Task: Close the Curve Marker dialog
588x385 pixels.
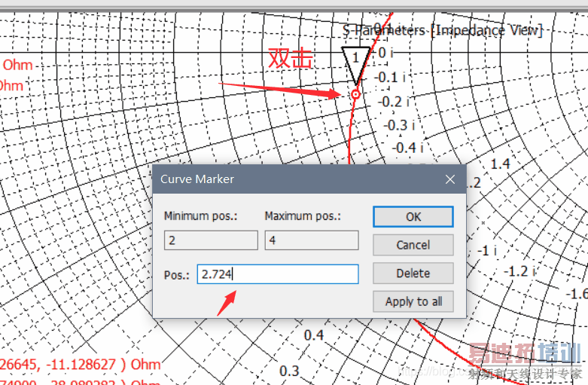Action: tap(450, 179)
